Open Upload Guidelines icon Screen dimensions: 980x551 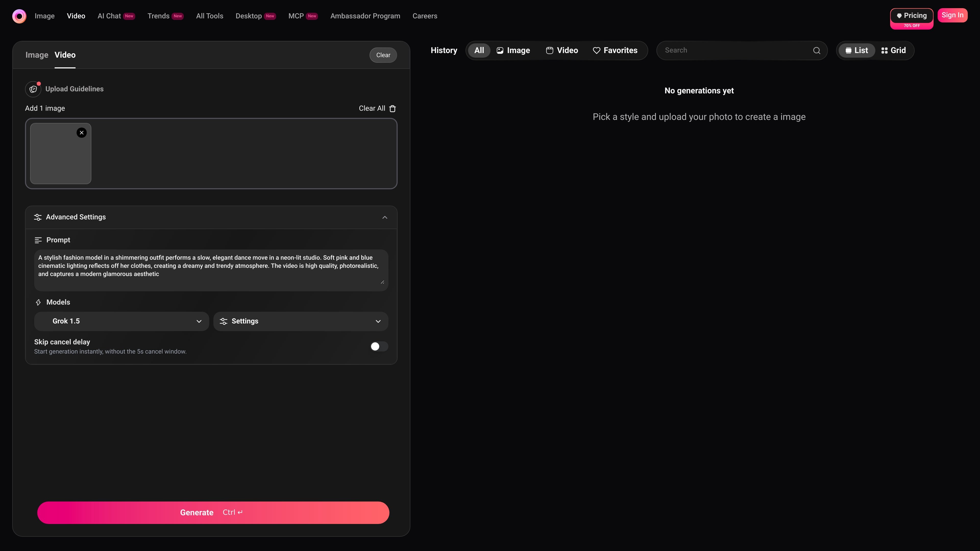coord(33,89)
